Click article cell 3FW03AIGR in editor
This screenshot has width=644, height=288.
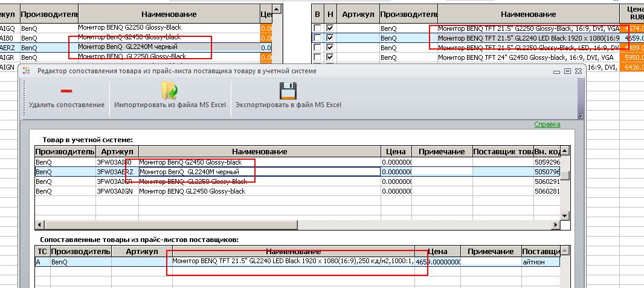117,182
